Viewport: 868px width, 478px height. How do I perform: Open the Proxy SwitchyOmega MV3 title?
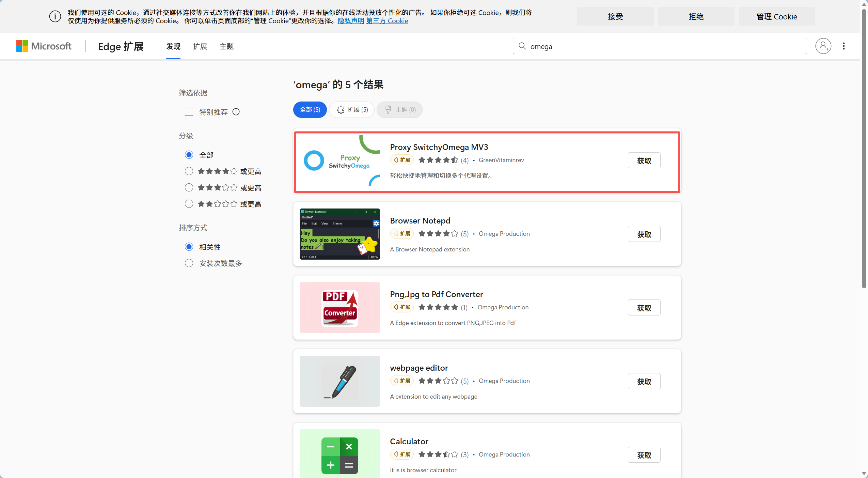point(439,147)
